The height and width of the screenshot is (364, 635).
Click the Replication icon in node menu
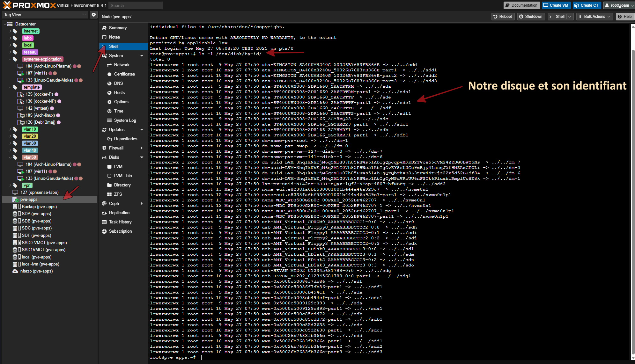tap(104, 213)
